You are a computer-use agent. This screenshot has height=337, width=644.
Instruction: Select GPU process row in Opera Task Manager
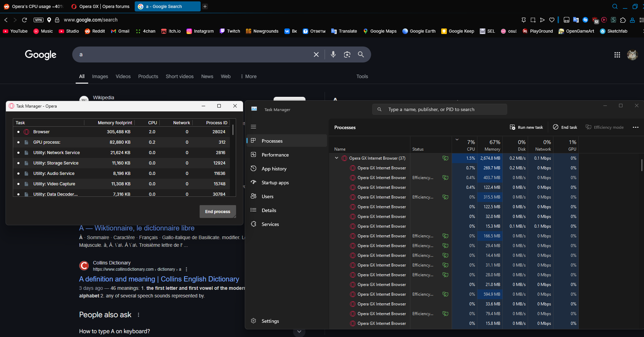122,142
